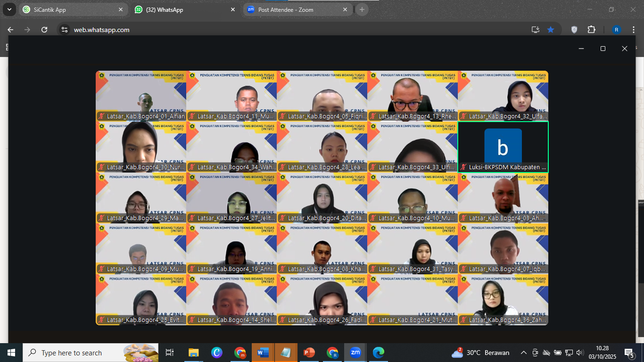Image resolution: width=644 pixels, height=362 pixels.
Task: Click the site information icon
Action: (65, 30)
